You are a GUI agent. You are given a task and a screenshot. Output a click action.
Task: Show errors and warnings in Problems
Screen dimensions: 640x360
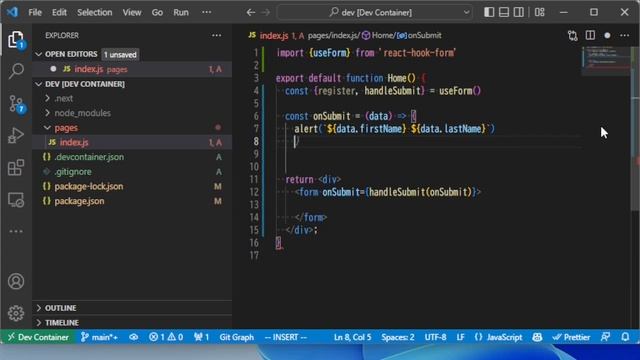[x=166, y=337]
